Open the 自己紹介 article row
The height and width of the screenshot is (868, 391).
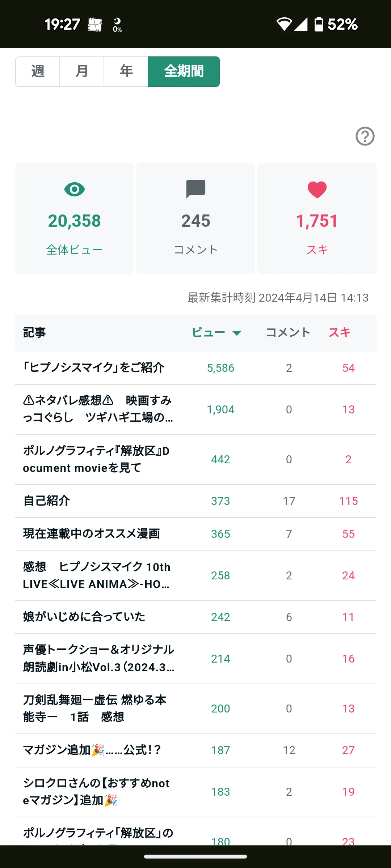click(196, 501)
